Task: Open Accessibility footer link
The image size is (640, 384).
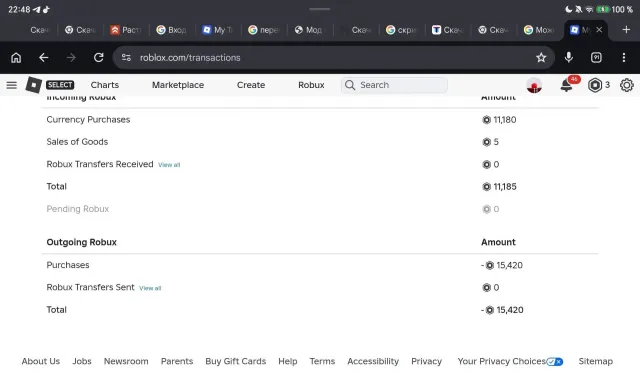Action: coord(373,361)
